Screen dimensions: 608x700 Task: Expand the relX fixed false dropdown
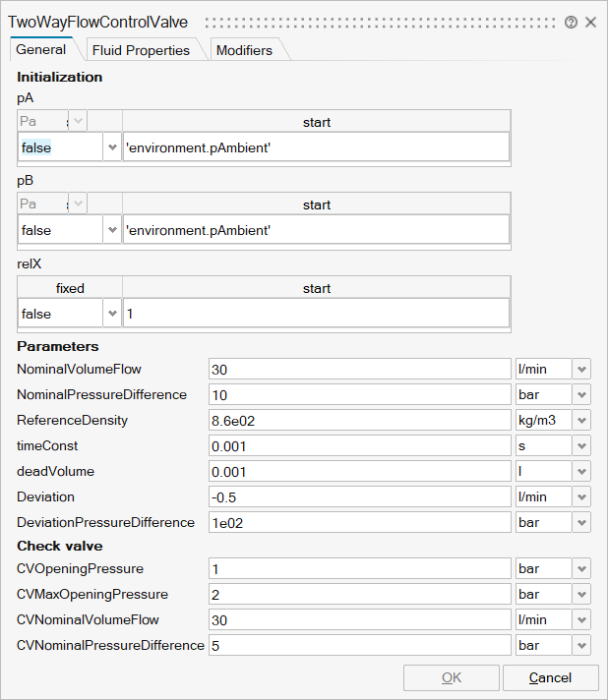pos(111,314)
